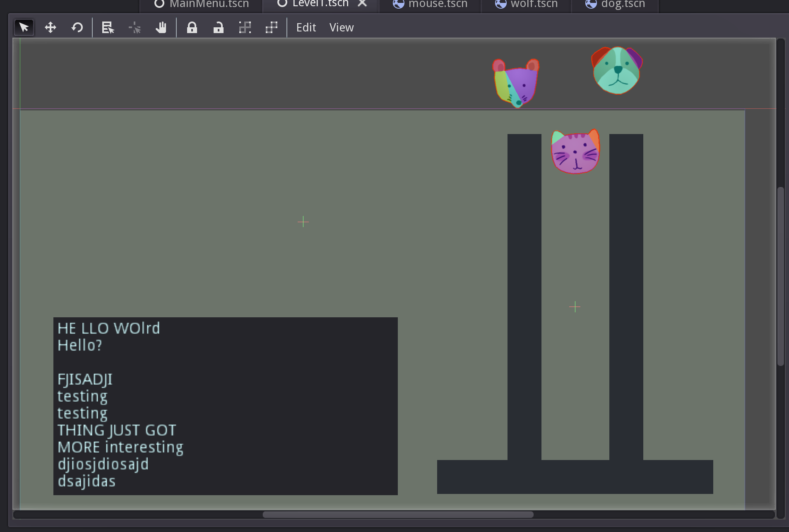Click the horizontal scrollbar thumb of the viewport
Screen dimensions: 789x532
[398, 515]
